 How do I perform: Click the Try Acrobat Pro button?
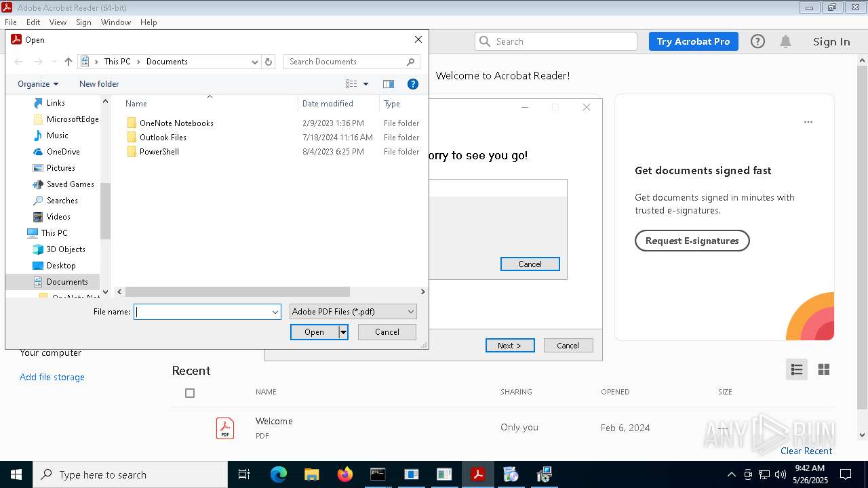[693, 41]
